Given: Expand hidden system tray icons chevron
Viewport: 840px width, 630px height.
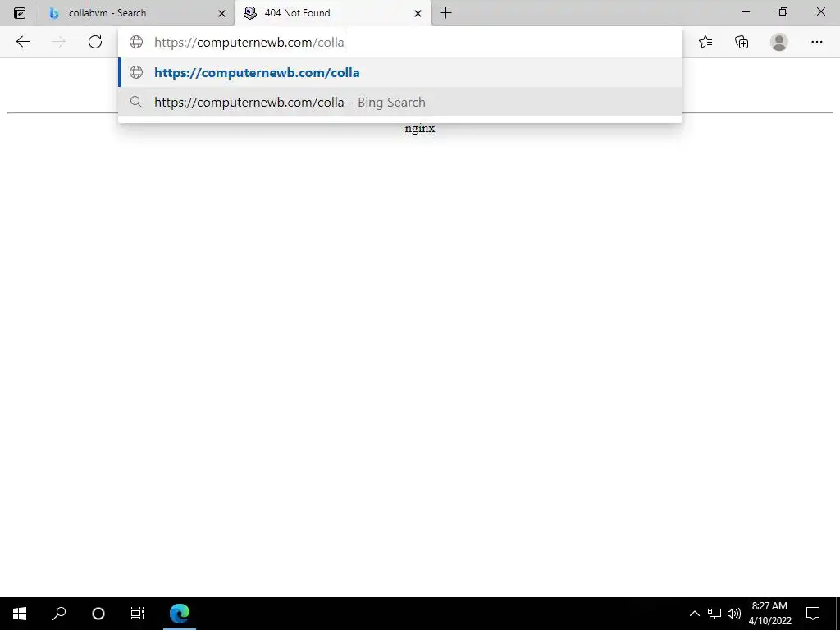Looking at the screenshot, I should pyautogui.click(x=694, y=614).
